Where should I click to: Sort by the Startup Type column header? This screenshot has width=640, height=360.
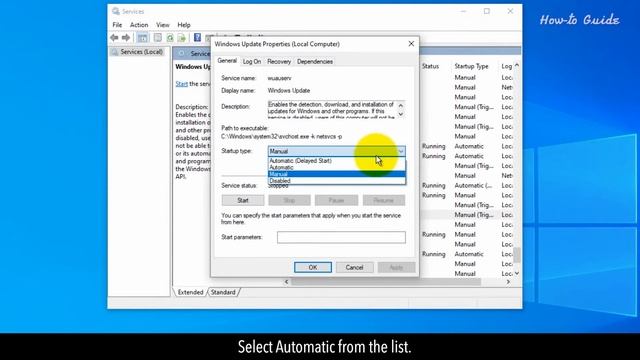471,66
